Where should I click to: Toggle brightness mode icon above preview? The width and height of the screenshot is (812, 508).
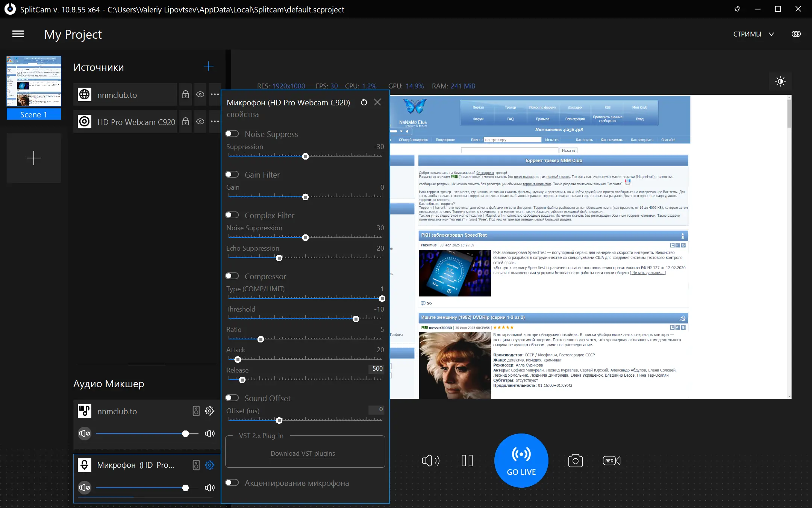pos(780,81)
